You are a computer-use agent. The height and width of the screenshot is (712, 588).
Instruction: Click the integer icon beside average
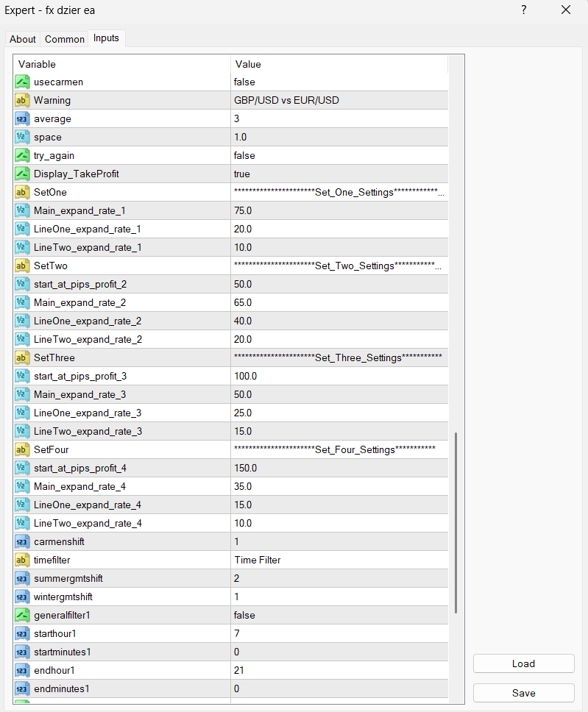[x=22, y=118]
